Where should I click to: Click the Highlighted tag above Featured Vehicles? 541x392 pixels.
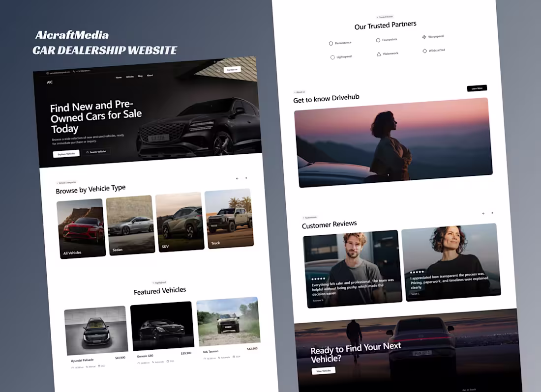(159, 283)
